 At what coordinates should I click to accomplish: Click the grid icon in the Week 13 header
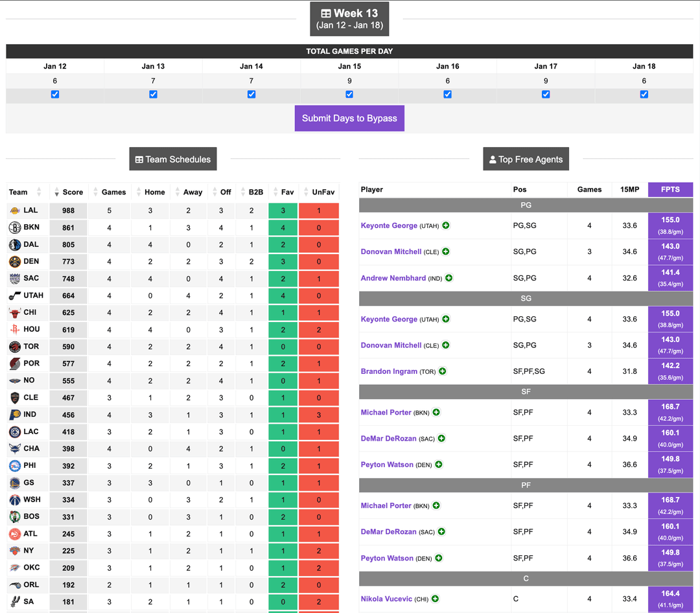pos(326,13)
